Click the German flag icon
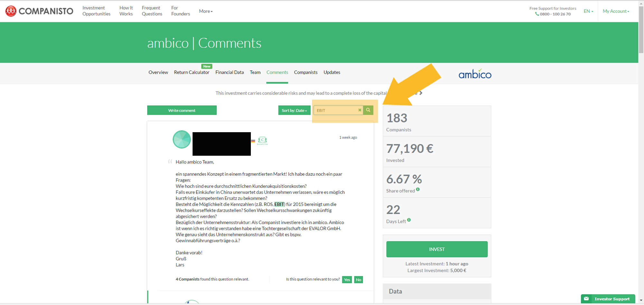Image resolution: width=644 pixels, height=305 pixels. tap(253, 141)
